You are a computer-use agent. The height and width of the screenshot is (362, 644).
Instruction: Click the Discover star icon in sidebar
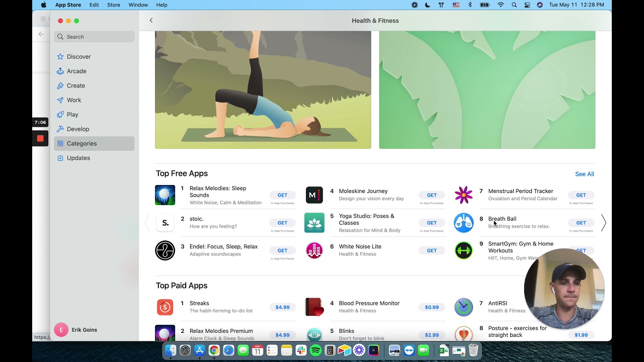[x=60, y=57]
